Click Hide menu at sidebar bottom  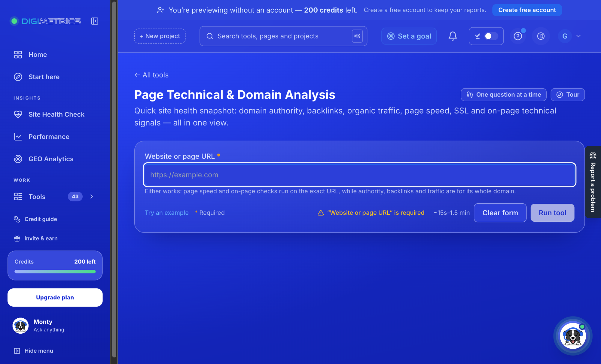[34, 351]
